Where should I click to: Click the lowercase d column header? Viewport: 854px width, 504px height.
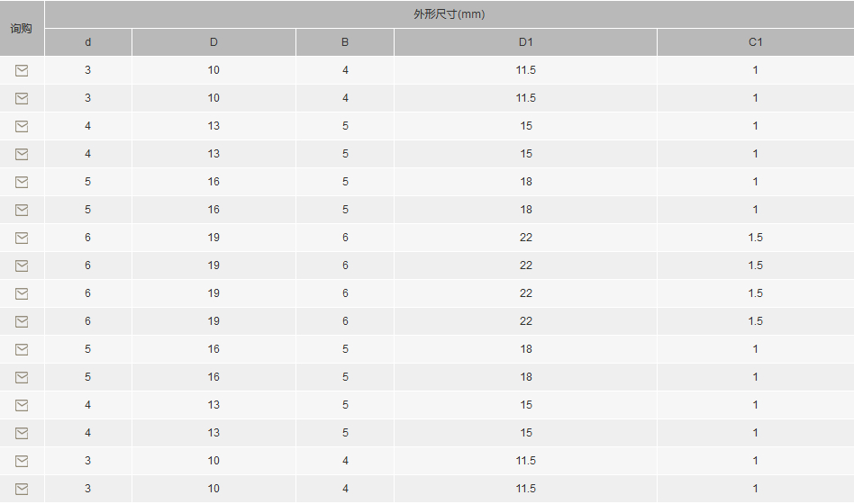[88, 42]
